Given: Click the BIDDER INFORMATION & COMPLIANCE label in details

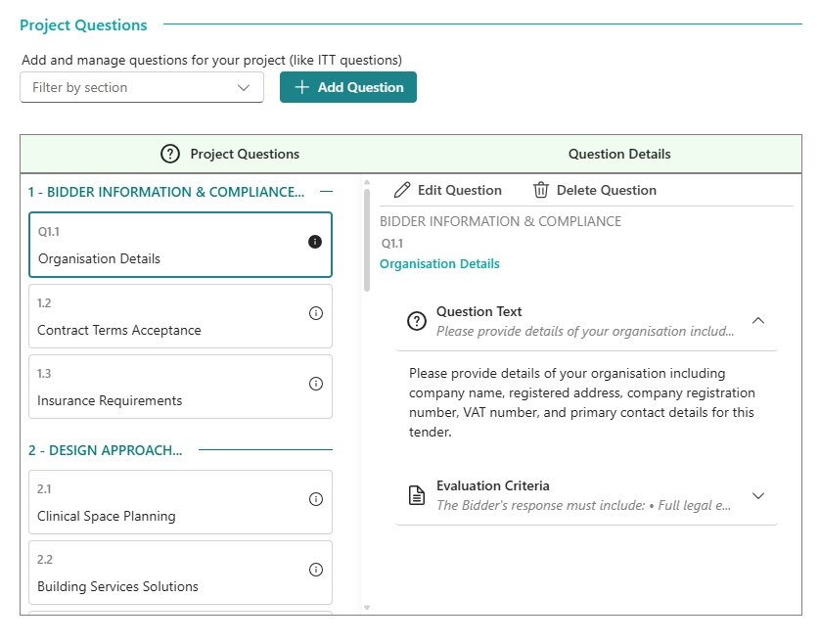Looking at the screenshot, I should pos(500,221).
